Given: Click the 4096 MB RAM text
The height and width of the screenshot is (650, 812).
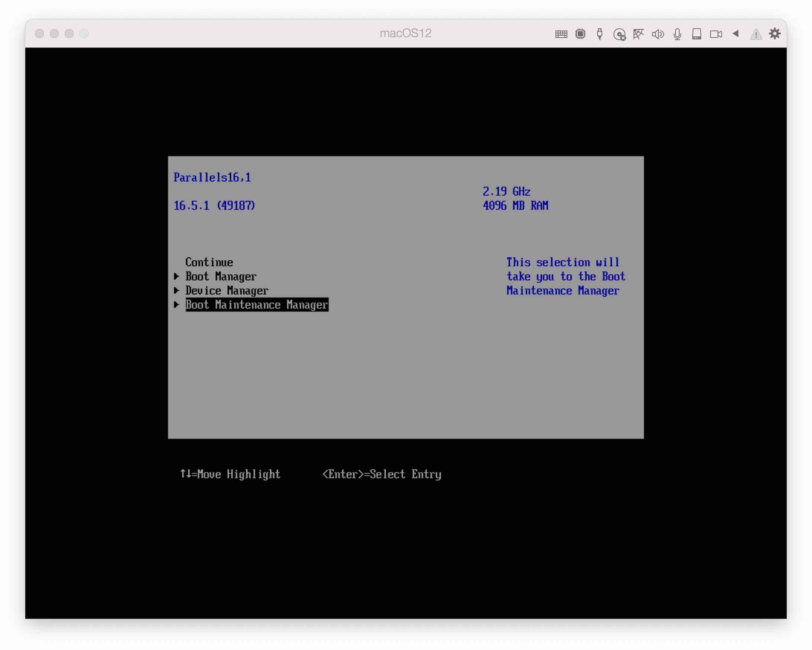Looking at the screenshot, I should pyautogui.click(x=515, y=206).
